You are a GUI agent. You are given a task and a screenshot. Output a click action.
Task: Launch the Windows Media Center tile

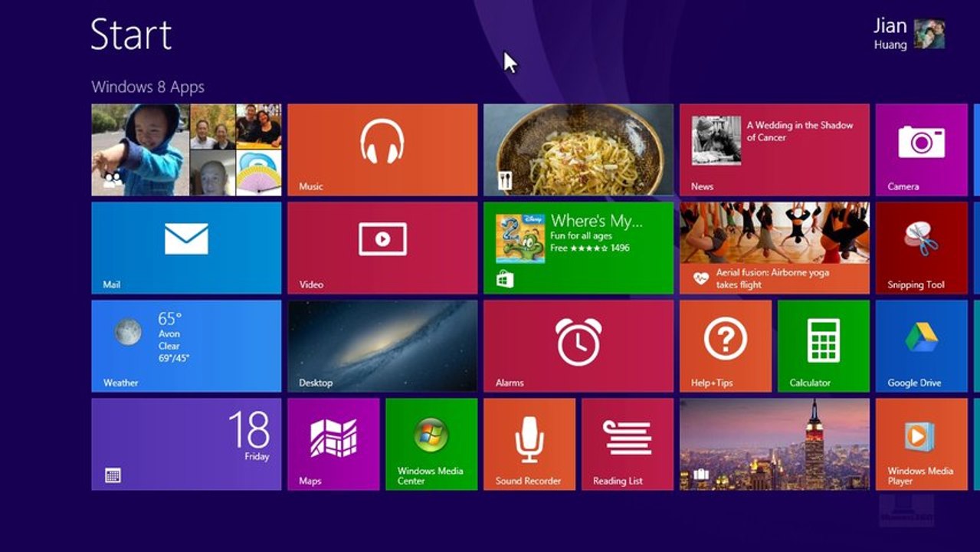(x=431, y=444)
